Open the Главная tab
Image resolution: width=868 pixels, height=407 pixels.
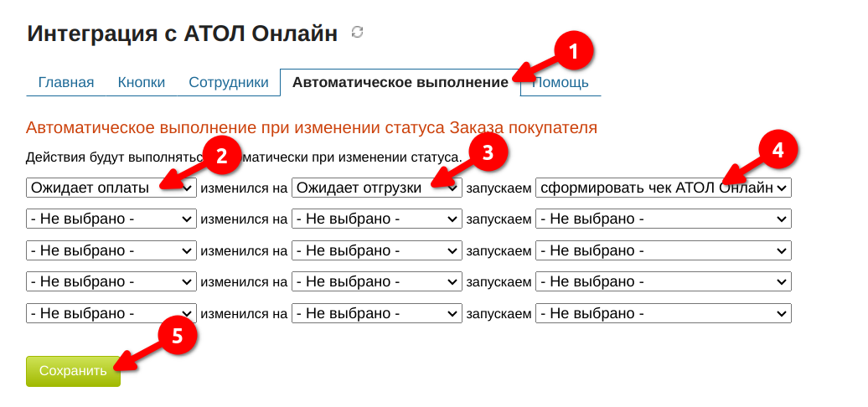tap(66, 82)
